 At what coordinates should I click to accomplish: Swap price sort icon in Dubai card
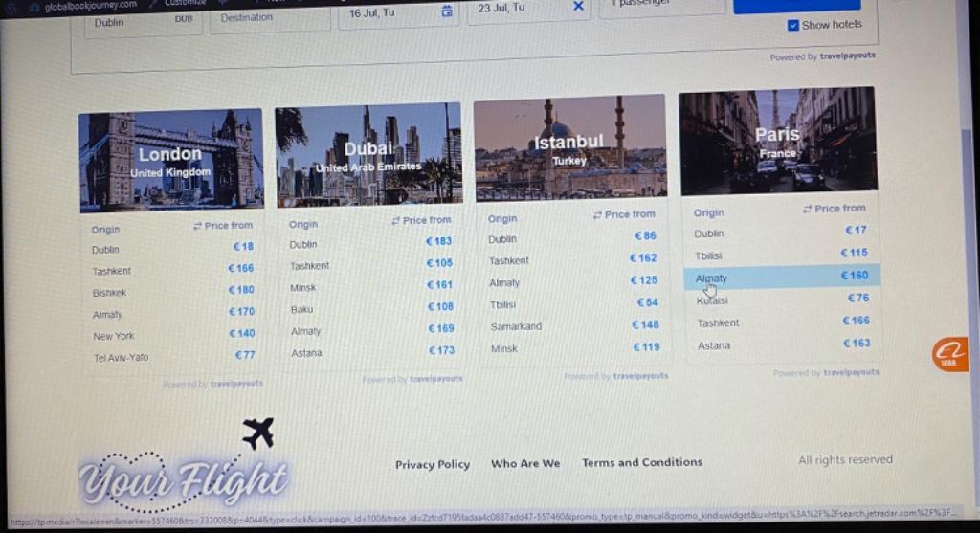point(395,221)
